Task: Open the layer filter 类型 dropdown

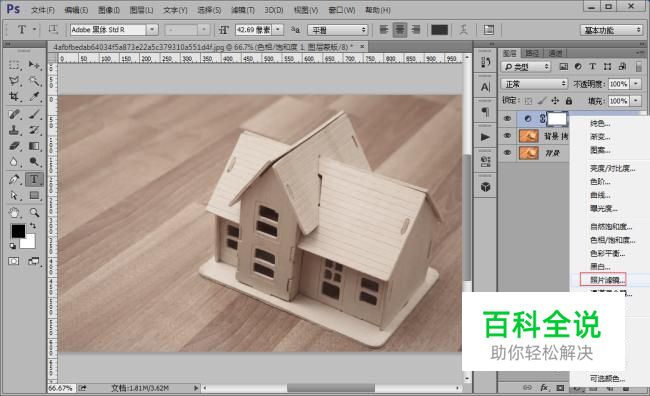Action: [x=526, y=66]
